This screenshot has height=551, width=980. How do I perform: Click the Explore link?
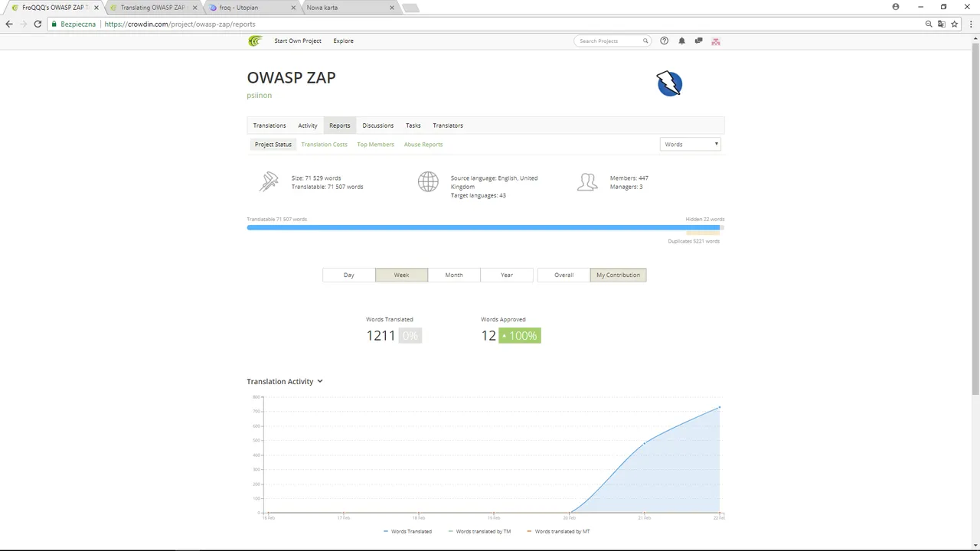[x=344, y=41]
